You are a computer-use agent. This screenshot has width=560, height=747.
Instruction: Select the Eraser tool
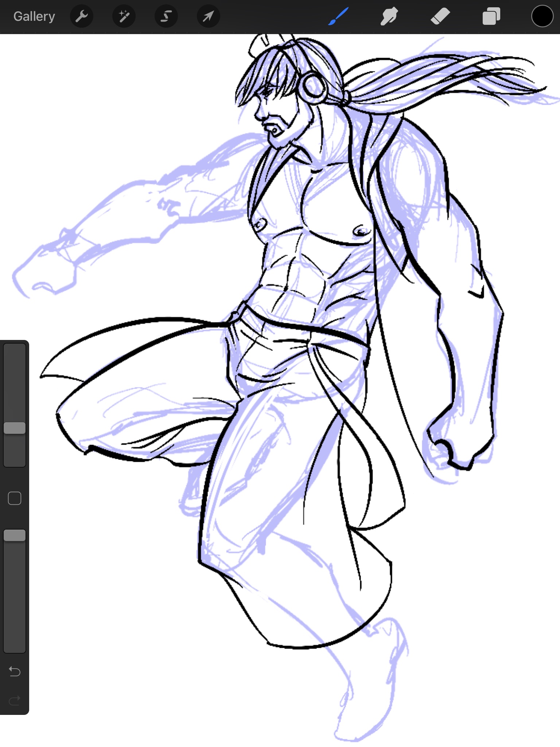(440, 16)
